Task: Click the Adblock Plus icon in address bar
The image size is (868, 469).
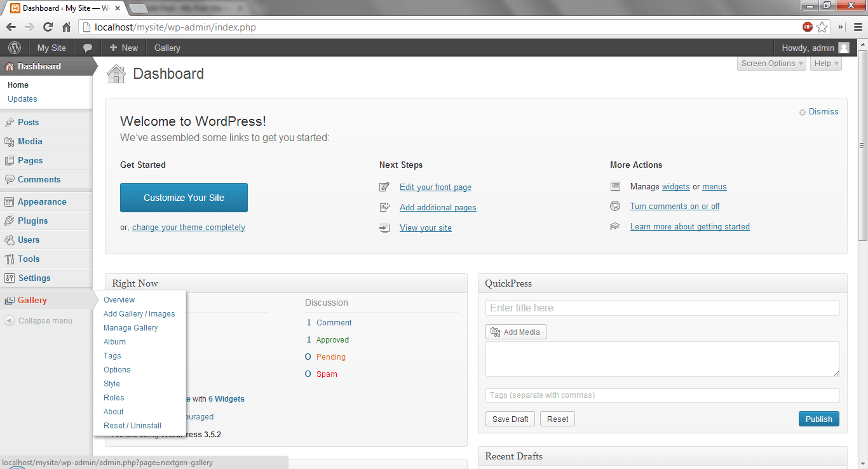Action: 808,27
